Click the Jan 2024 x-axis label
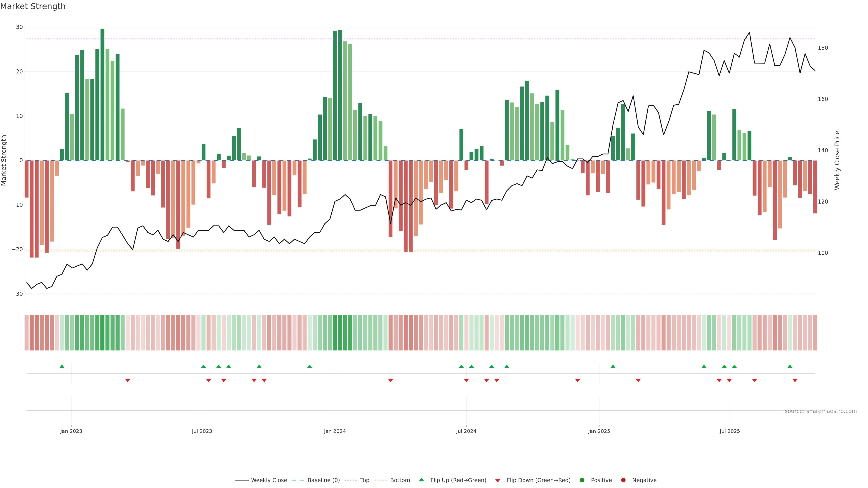 (x=335, y=431)
